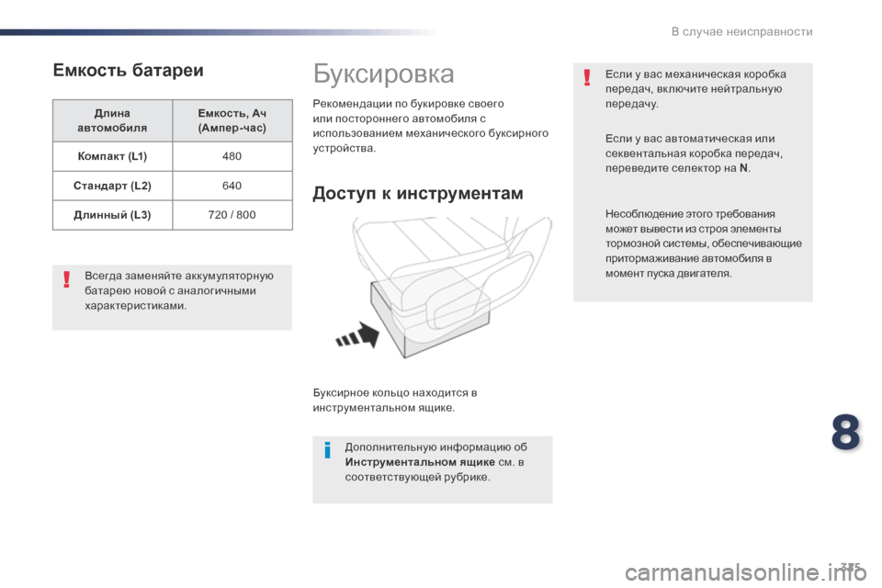This screenshot has height=588, width=882.
Task: Click the large chapter number 8
Action: 845,432
